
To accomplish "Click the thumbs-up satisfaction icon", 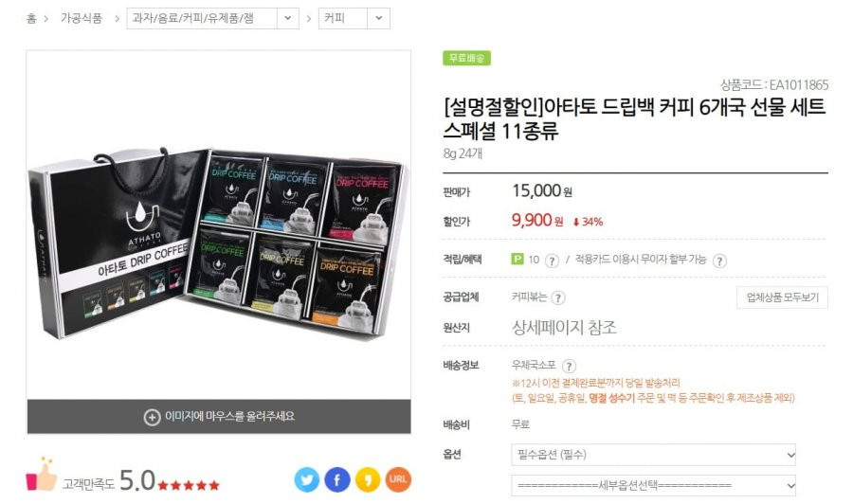I will (x=42, y=475).
